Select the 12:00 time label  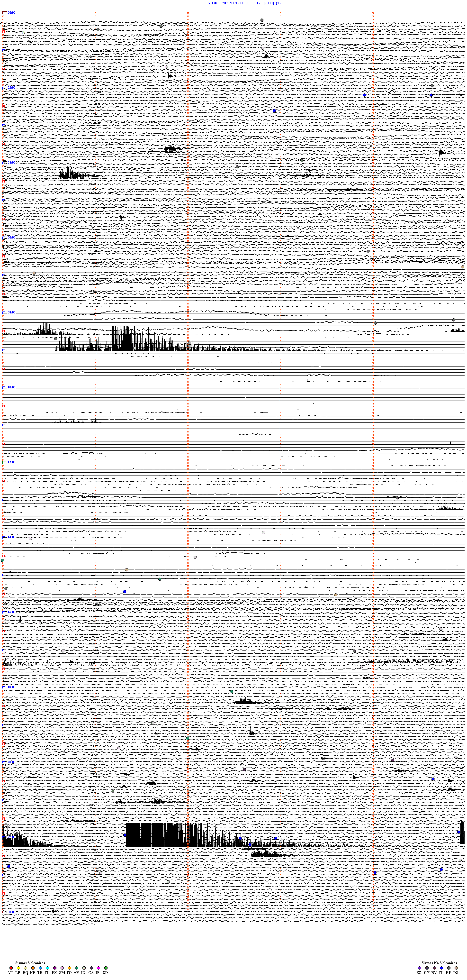coord(11,462)
